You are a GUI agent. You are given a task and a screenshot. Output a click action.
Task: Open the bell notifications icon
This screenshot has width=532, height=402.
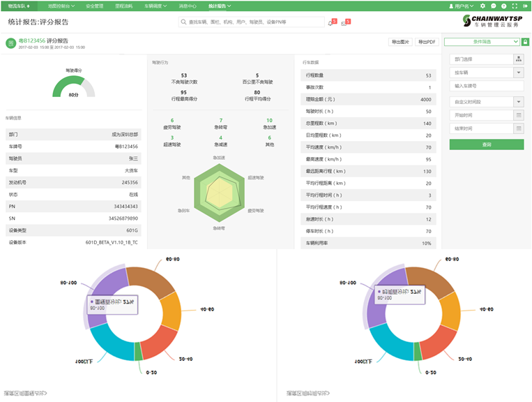tap(330, 23)
